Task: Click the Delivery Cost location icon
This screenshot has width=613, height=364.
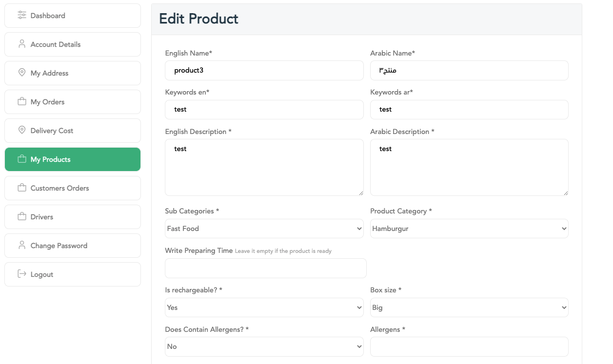Action: pyautogui.click(x=21, y=131)
